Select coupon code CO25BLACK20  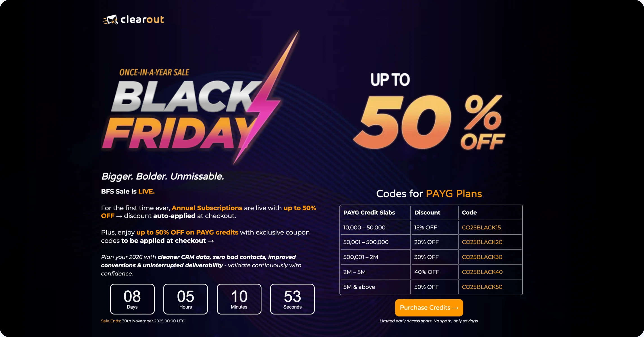pyautogui.click(x=482, y=242)
